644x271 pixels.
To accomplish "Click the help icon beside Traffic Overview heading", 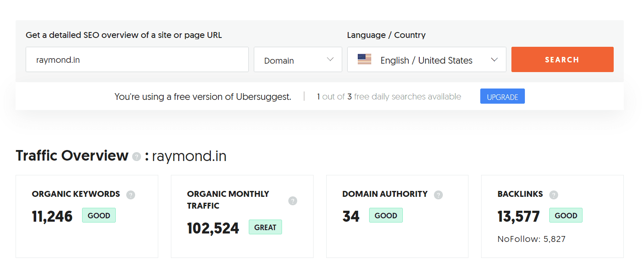I will (x=136, y=157).
